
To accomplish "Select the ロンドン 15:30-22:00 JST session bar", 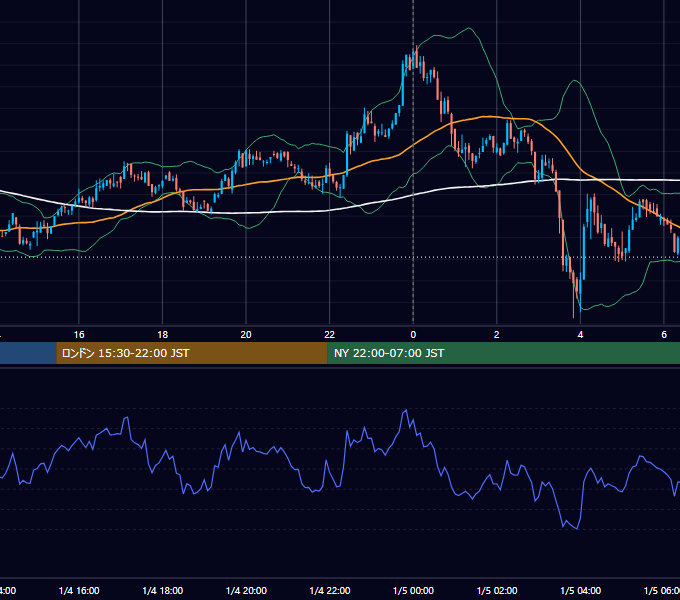I will 192,353.
